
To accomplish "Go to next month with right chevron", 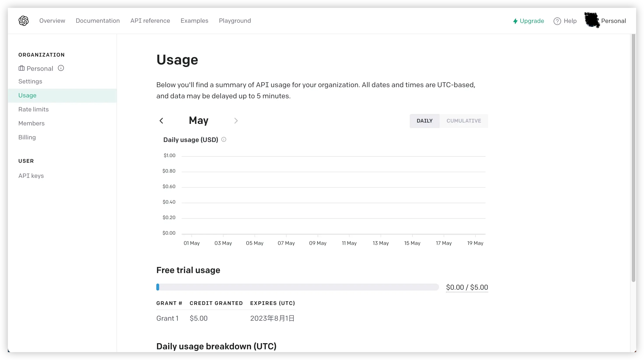I will pos(236,121).
